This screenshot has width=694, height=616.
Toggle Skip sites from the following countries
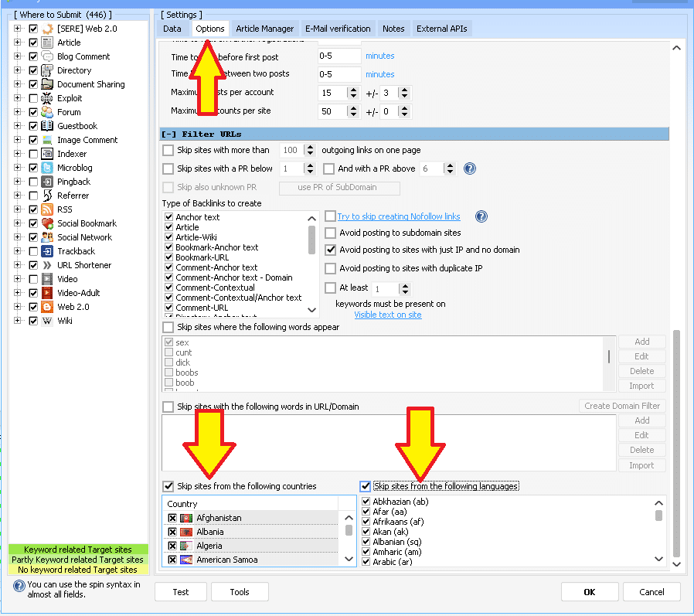(x=168, y=486)
